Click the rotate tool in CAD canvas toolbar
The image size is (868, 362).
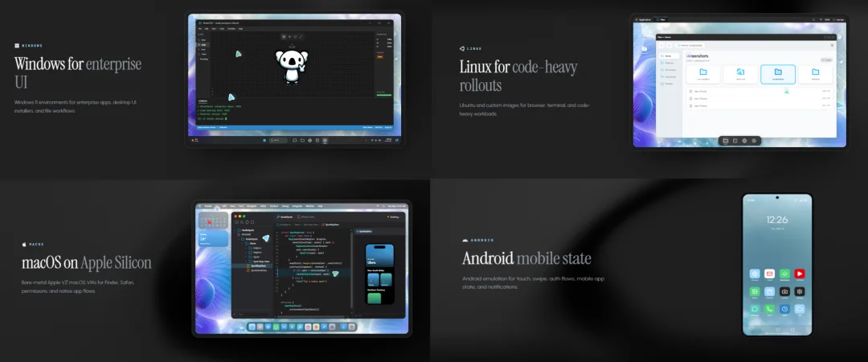point(295,36)
